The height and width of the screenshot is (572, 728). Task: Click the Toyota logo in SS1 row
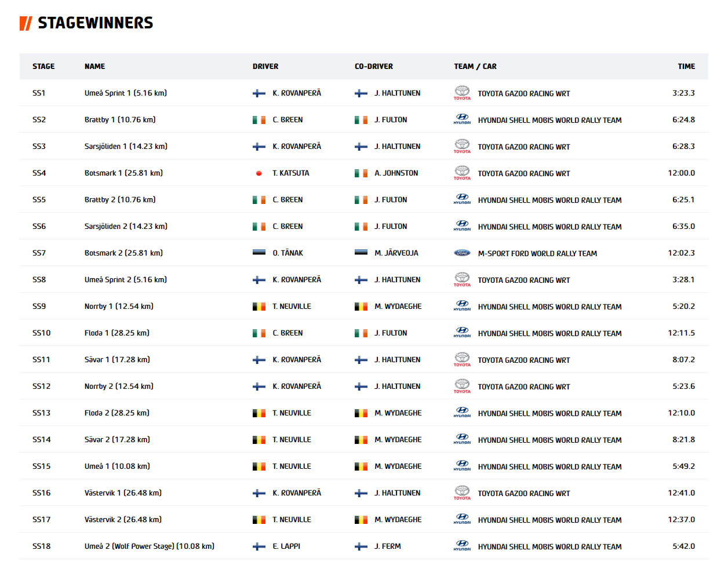pyautogui.click(x=462, y=93)
